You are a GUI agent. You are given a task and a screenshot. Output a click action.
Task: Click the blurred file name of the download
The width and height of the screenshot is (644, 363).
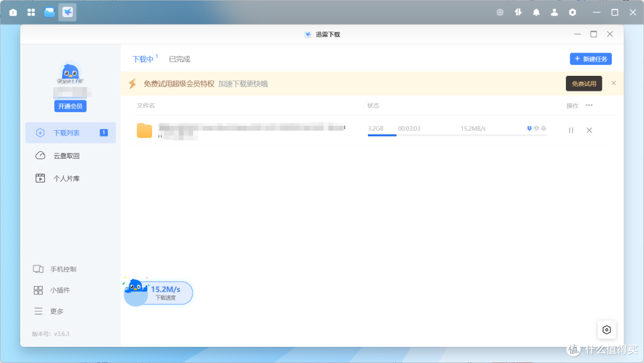point(252,131)
